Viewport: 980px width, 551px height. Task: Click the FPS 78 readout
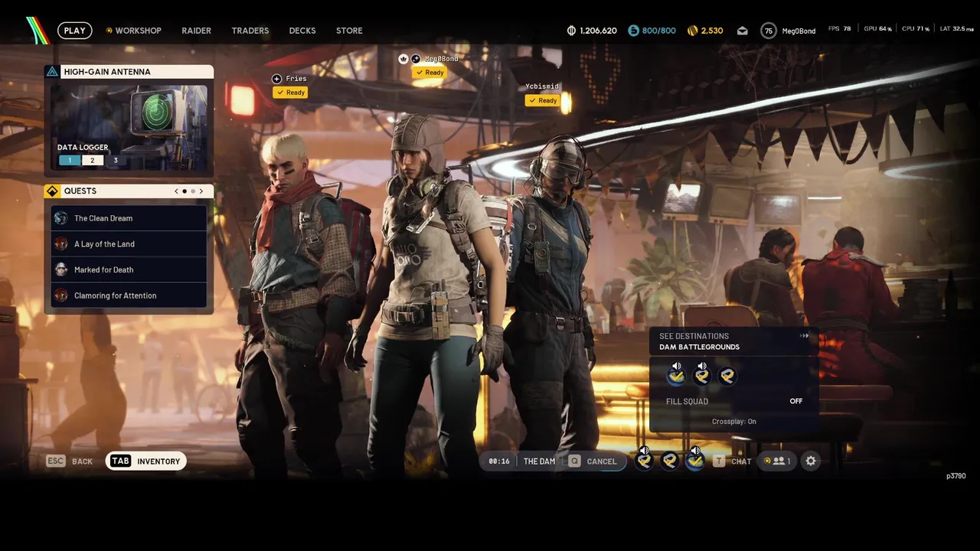(x=840, y=29)
